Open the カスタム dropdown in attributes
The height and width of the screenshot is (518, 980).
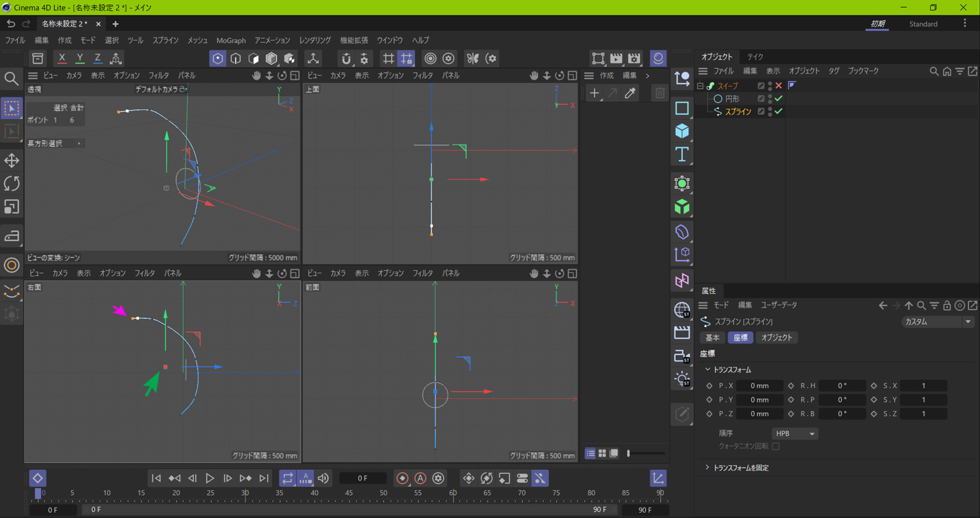coord(937,322)
